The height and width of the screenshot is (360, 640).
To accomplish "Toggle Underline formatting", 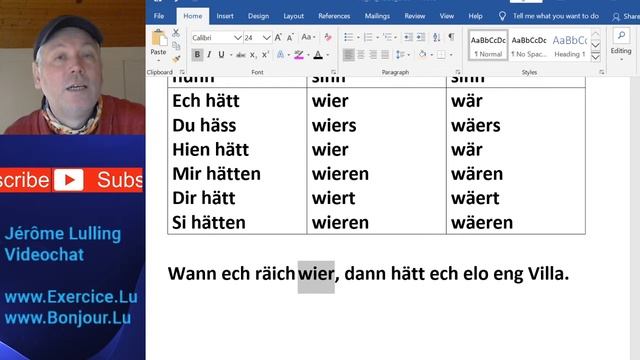I will tap(221, 55).
